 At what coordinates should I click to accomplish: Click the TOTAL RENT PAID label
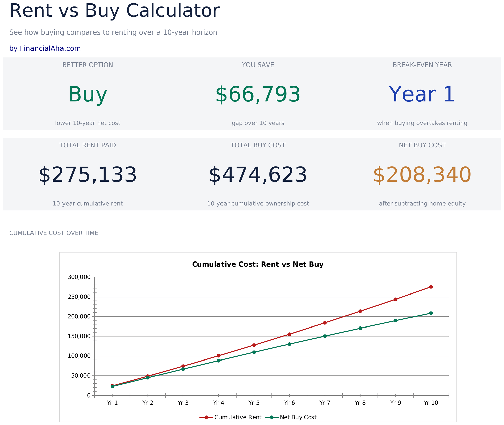click(88, 145)
